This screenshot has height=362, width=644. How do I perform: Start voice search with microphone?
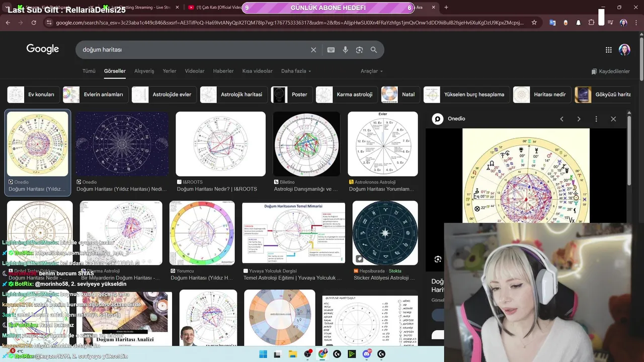pos(345,50)
